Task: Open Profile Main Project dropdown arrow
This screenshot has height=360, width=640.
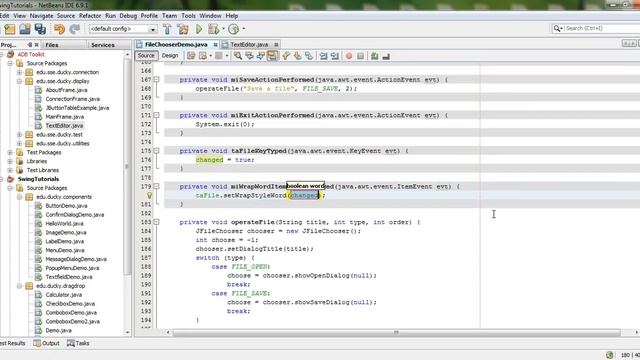Action: point(244,29)
